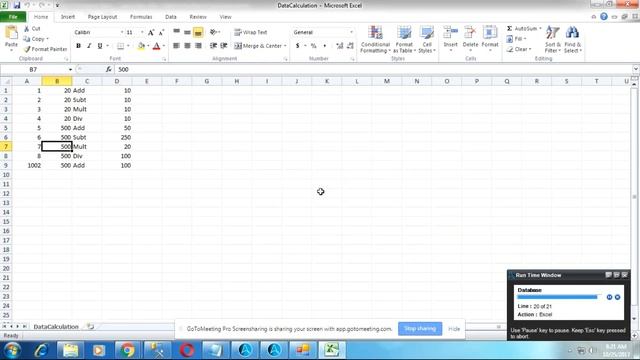Click the Insert cells icon
The image size is (640, 360).
[451, 33]
